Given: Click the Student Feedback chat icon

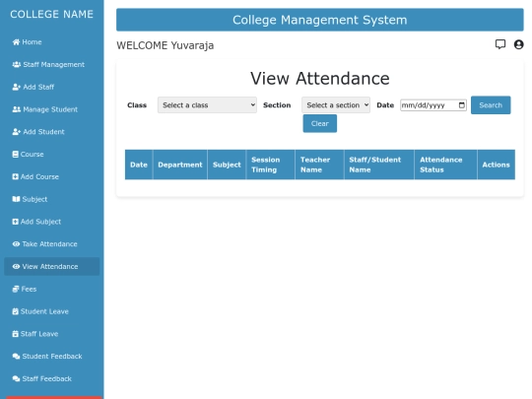Looking at the screenshot, I should [x=16, y=357].
